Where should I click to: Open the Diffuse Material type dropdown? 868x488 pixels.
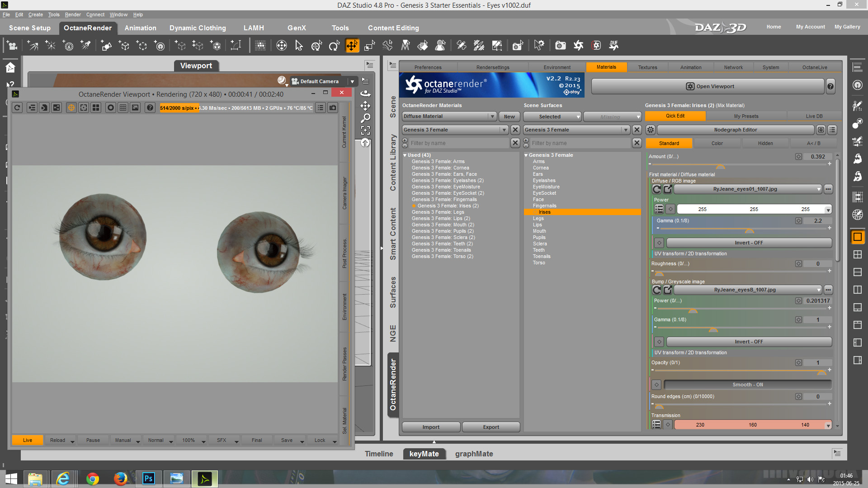coord(492,116)
